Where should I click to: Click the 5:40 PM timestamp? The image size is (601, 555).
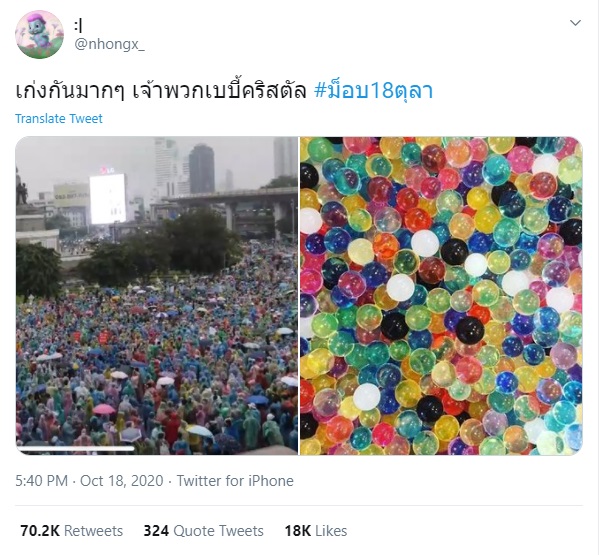coord(41,481)
